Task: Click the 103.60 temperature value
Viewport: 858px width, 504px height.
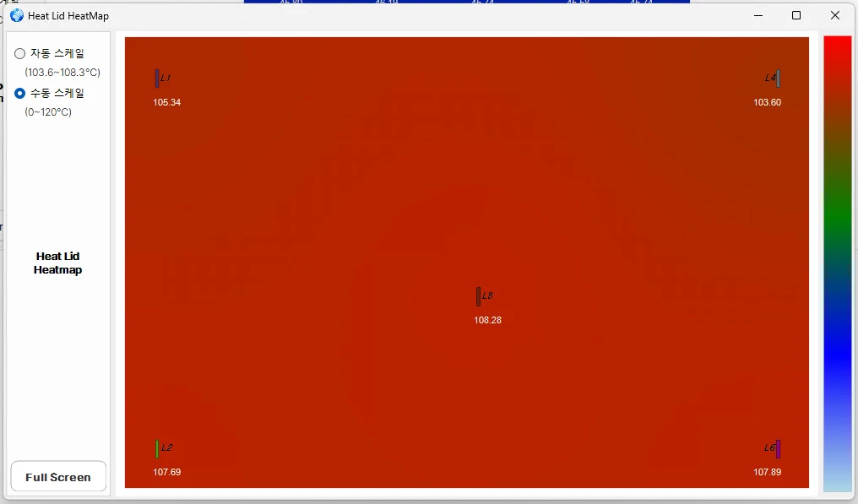Action: tap(767, 102)
